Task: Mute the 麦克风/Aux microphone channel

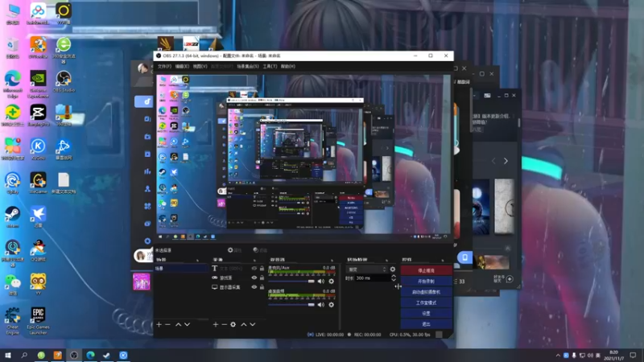Action: pos(320,281)
